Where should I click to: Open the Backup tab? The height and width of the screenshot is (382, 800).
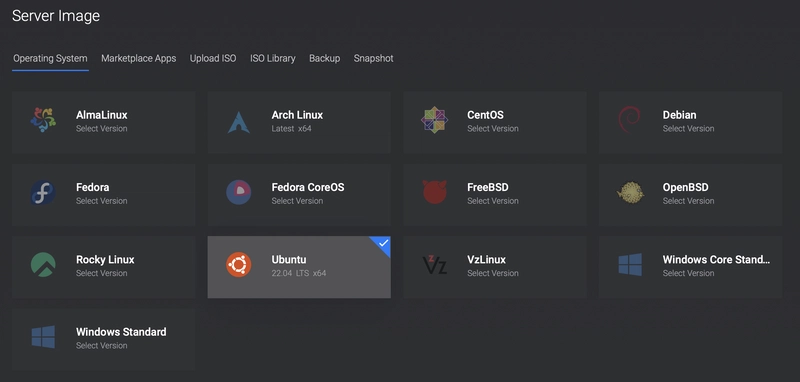click(324, 58)
